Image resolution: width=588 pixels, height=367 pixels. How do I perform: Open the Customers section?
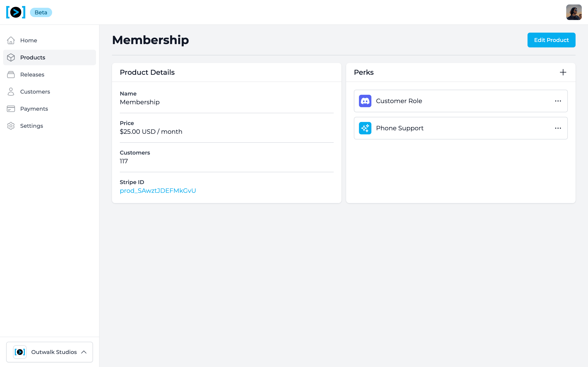point(35,92)
